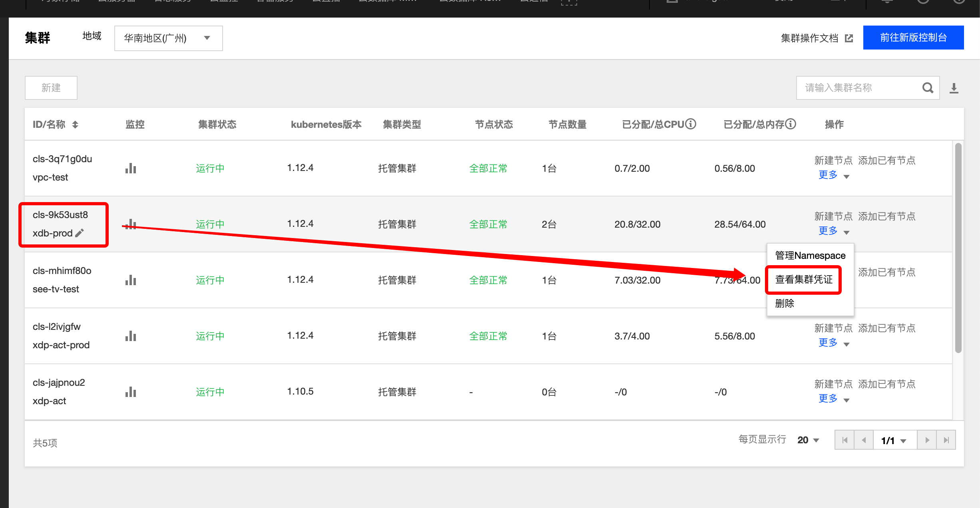This screenshot has height=508, width=980.
Task: Open monitoring chart icon for vpc-test cluster
Action: point(131,168)
